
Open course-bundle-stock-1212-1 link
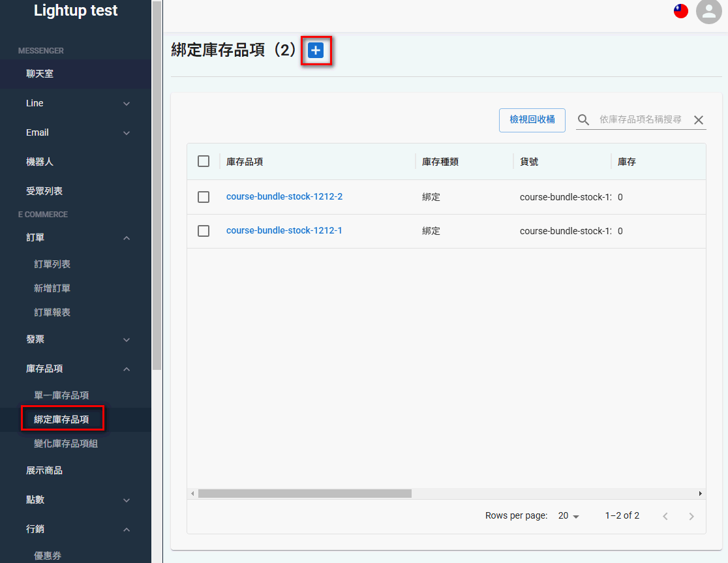pos(284,230)
